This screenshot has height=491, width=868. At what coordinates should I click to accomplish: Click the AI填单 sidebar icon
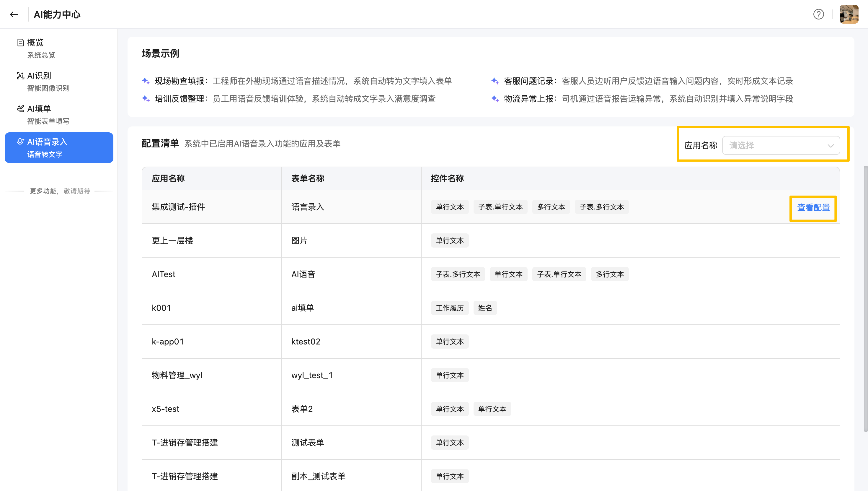tap(21, 109)
